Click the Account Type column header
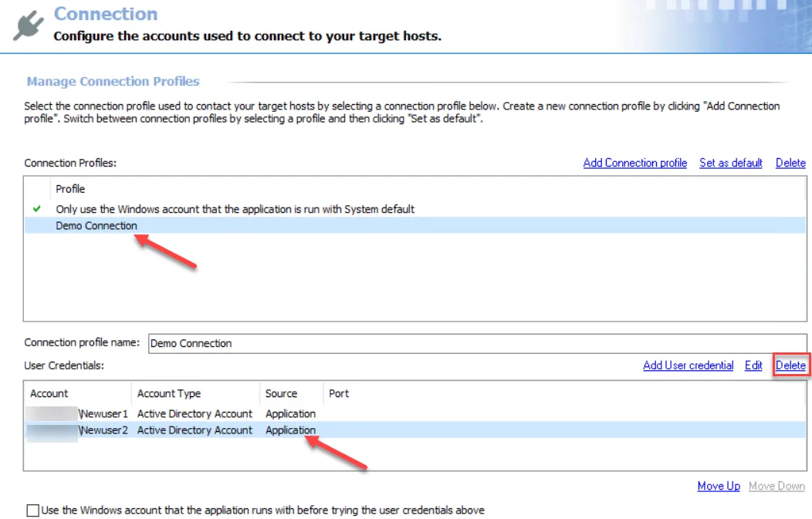Viewport: 812px width, 519px height. (169, 393)
